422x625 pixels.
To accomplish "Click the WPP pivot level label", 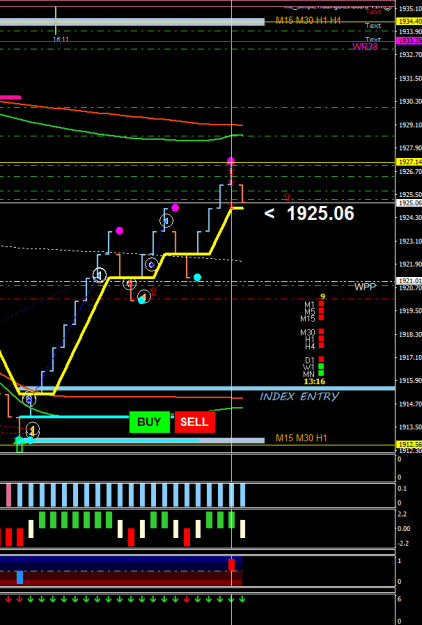I will pyautogui.click(x=365, y=287).
